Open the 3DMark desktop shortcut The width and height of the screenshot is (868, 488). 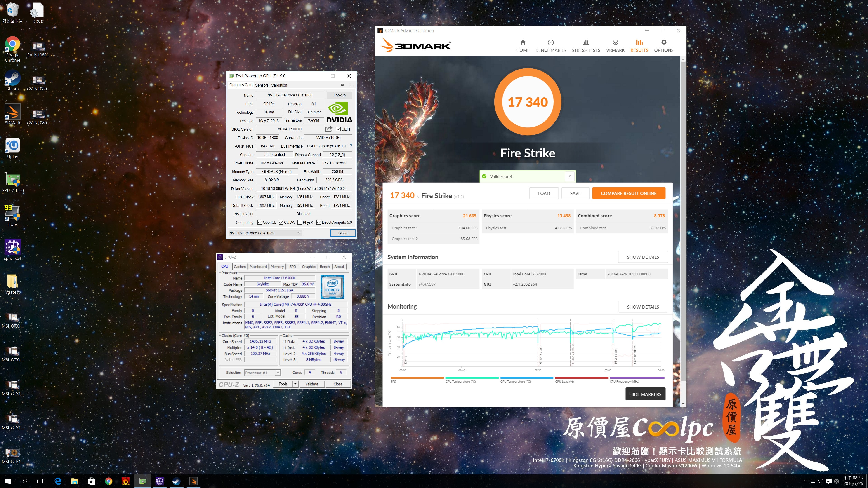(x=12, y=115)
